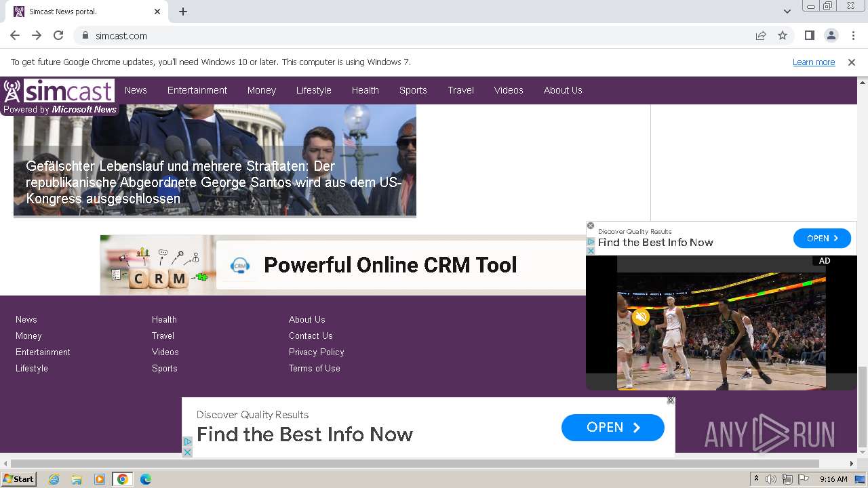Dismiss the Chrome update notification bar
The height and width of the screenshot is (488, 868).
[x=852, y=62]
